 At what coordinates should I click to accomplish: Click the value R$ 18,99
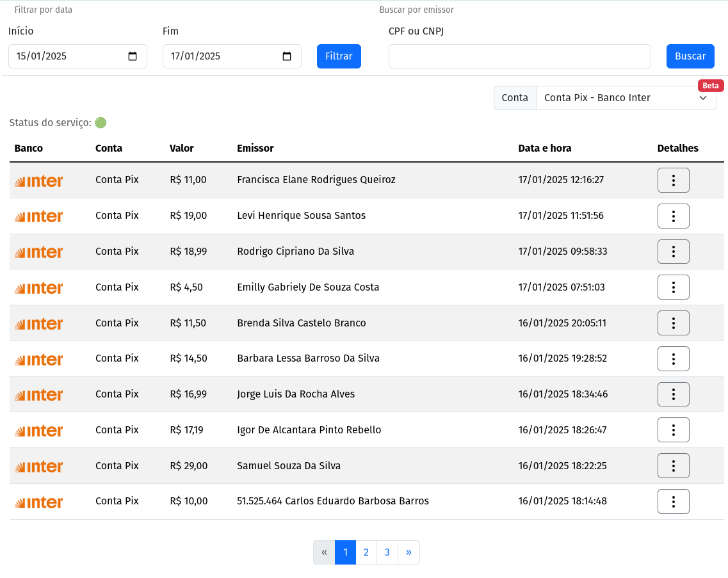pyautogui.click(x=188, y=251)
